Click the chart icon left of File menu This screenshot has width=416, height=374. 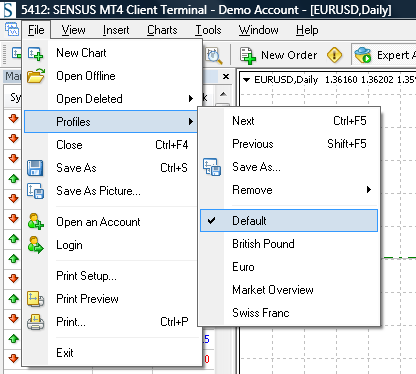click(12, 29)
